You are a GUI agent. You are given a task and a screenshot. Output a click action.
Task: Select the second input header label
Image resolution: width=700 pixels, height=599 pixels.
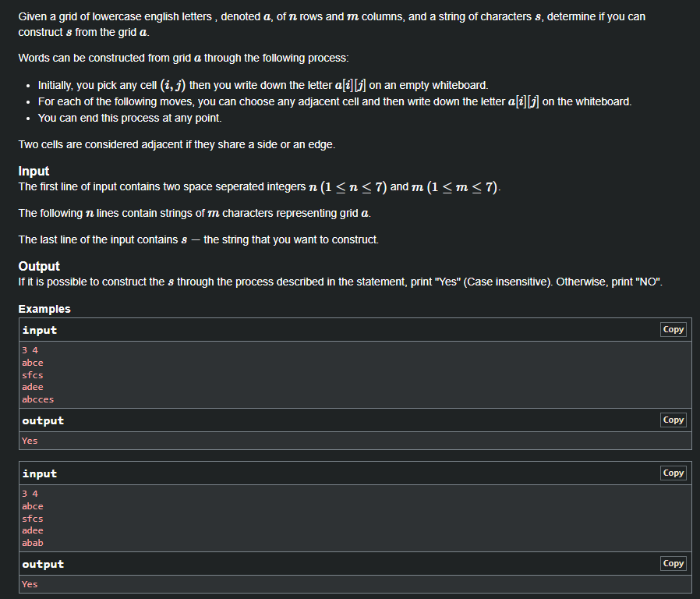point(39,473)
